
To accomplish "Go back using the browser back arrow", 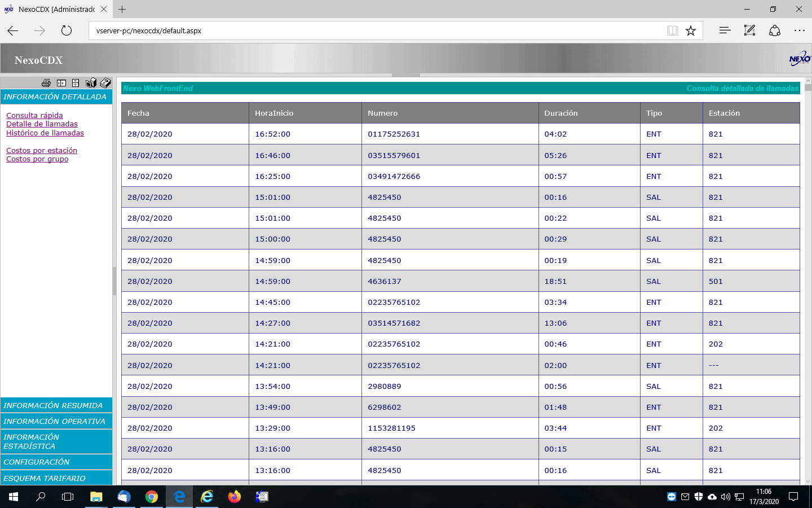I will pos(12,30).
